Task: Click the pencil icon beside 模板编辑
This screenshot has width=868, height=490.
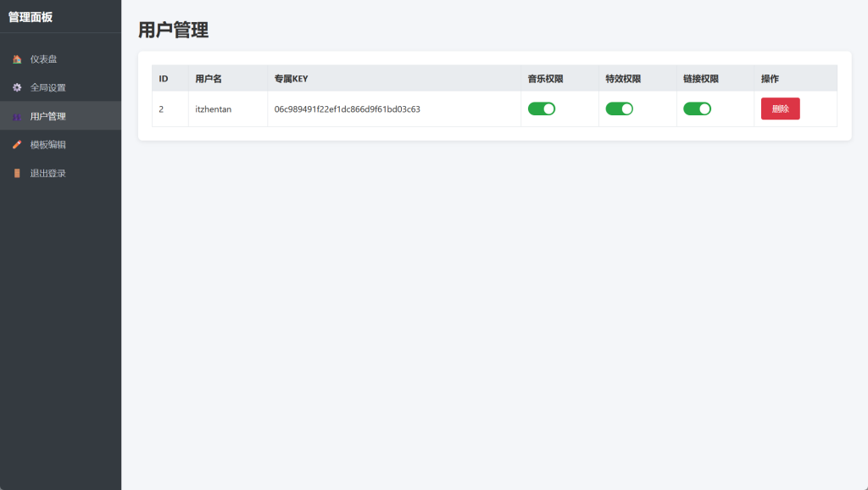Action: click(17, 145)
